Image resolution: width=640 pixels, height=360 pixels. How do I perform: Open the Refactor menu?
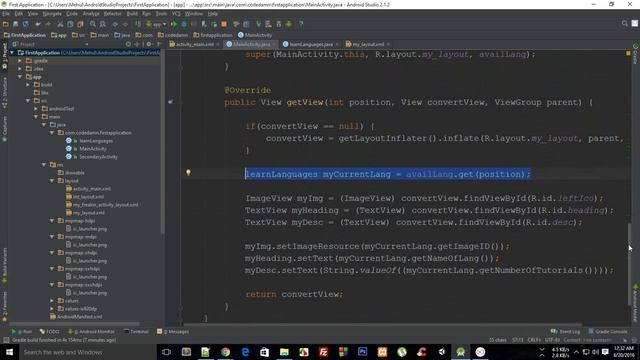click(112, 13)
